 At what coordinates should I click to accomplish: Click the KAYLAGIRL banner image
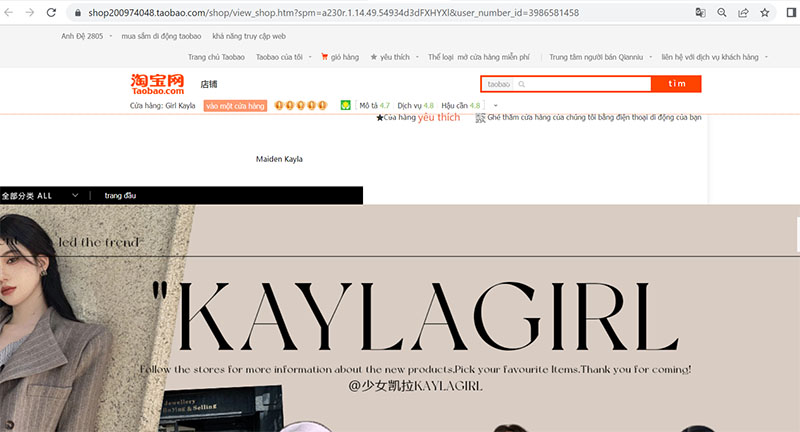(400, 318)
